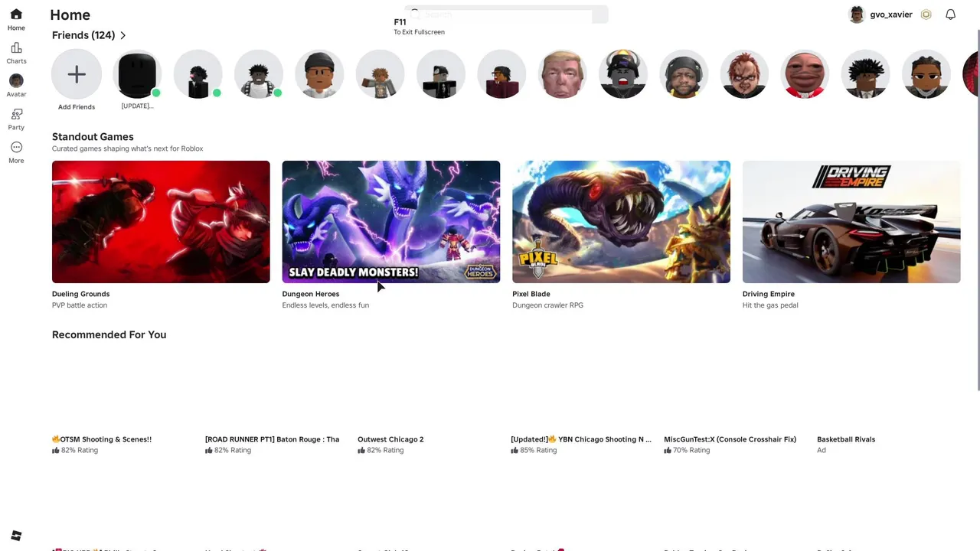The image size is (980, 551).
Task: Click the Recommended For You heading
Action: [109, 334]
